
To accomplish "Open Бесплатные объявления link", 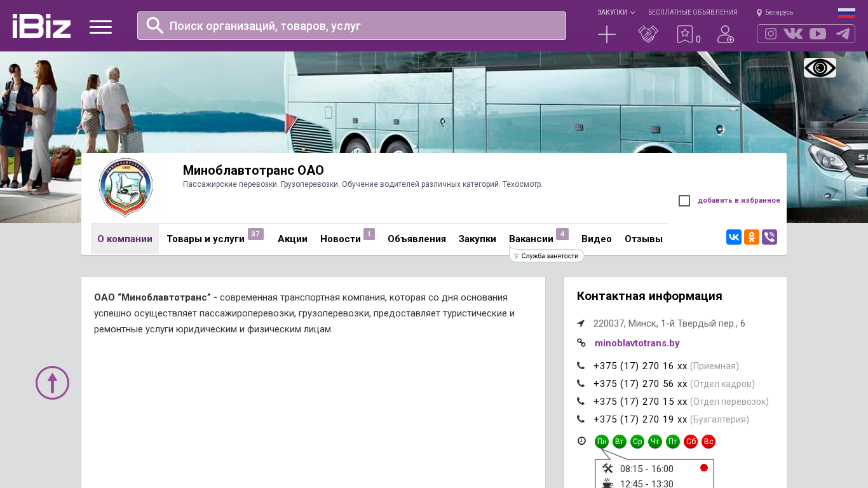I will (x=693, y=12).
